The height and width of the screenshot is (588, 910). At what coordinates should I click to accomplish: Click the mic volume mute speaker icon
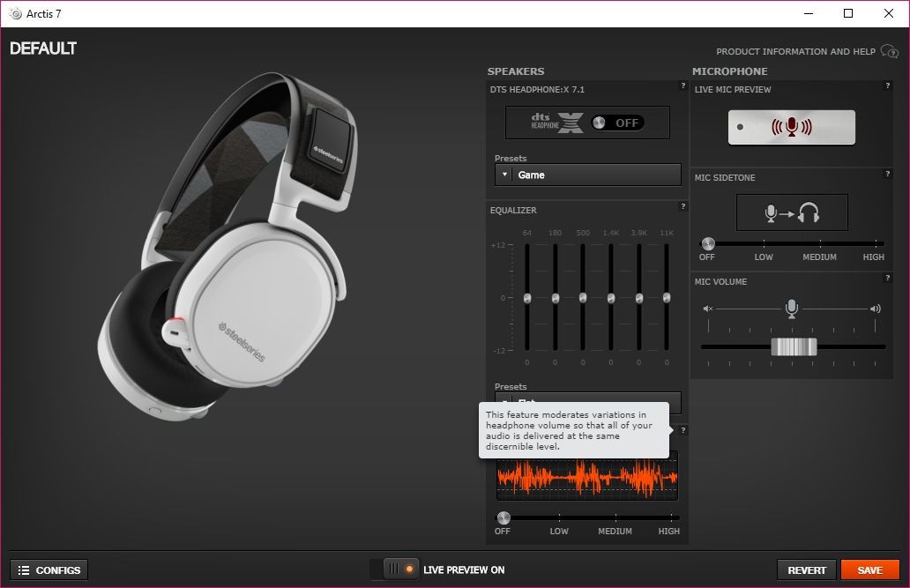pyautogui.click(x=707, y=309)
